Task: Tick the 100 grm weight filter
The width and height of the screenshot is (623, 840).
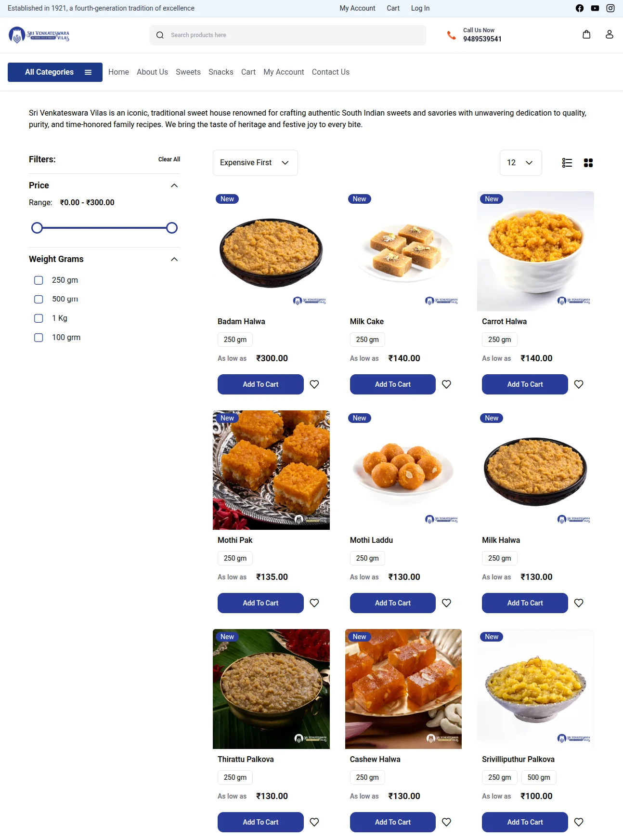Action: tap(39, 338)
